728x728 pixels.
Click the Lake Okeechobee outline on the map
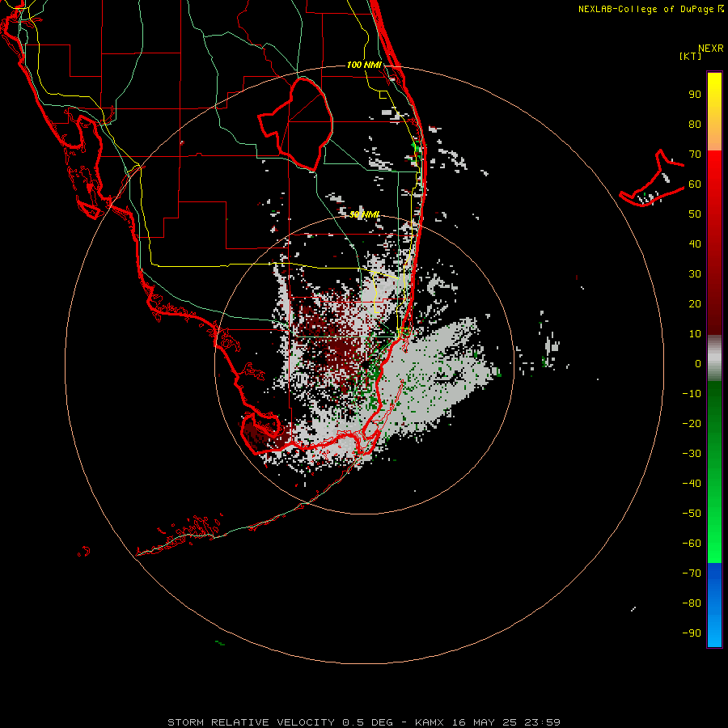(296, 125)
